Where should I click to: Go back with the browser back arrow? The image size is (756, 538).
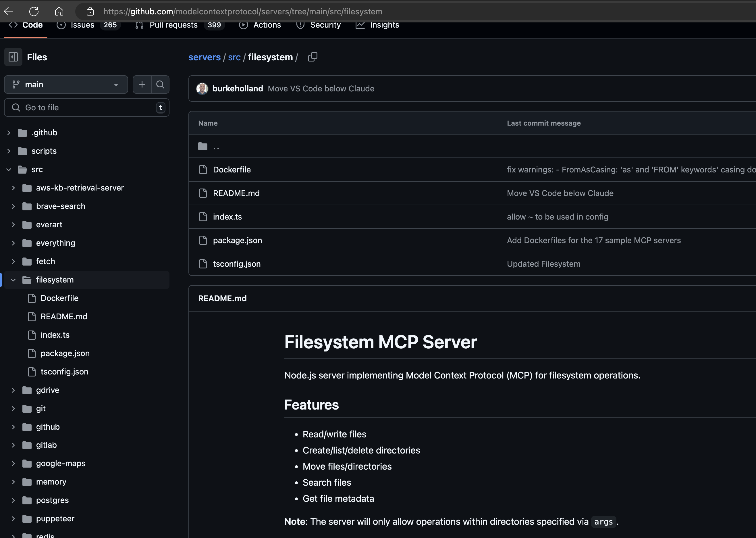[x=9, y=11]
